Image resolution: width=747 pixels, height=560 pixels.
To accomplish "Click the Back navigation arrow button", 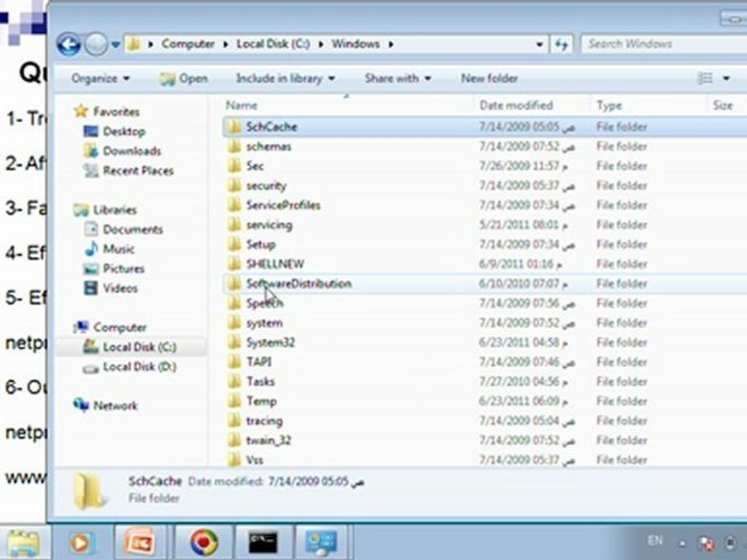I will 68,45.
